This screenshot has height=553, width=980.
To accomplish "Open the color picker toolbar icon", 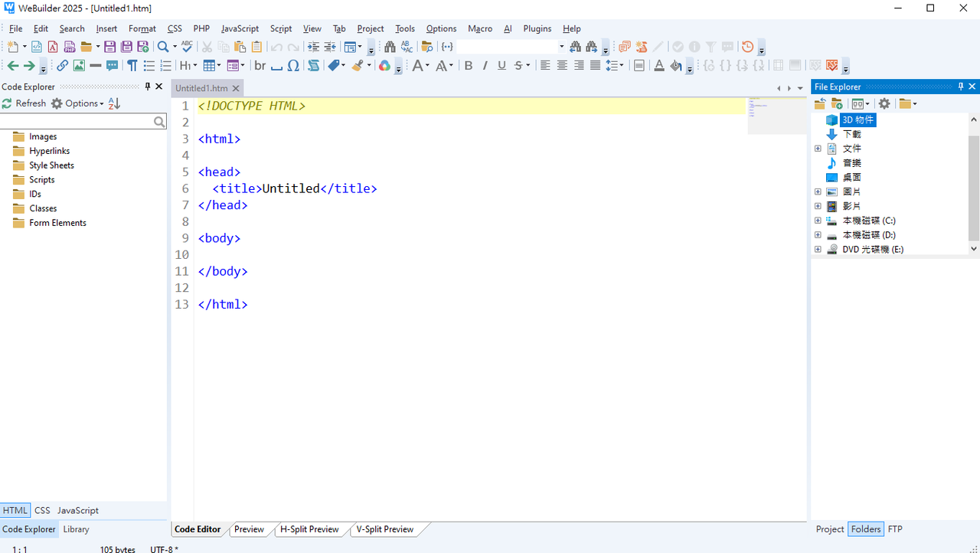I will (384, 66).
